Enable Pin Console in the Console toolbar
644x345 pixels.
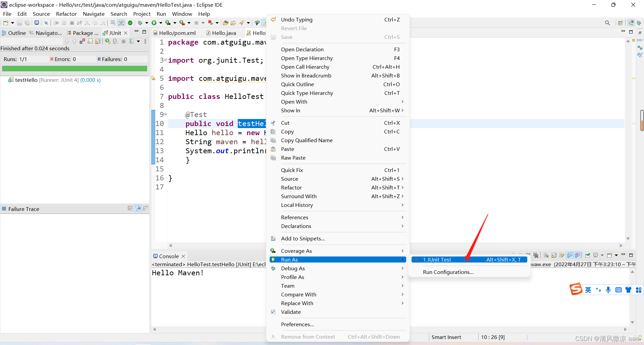pyautogui.click(x=588, y=255)
